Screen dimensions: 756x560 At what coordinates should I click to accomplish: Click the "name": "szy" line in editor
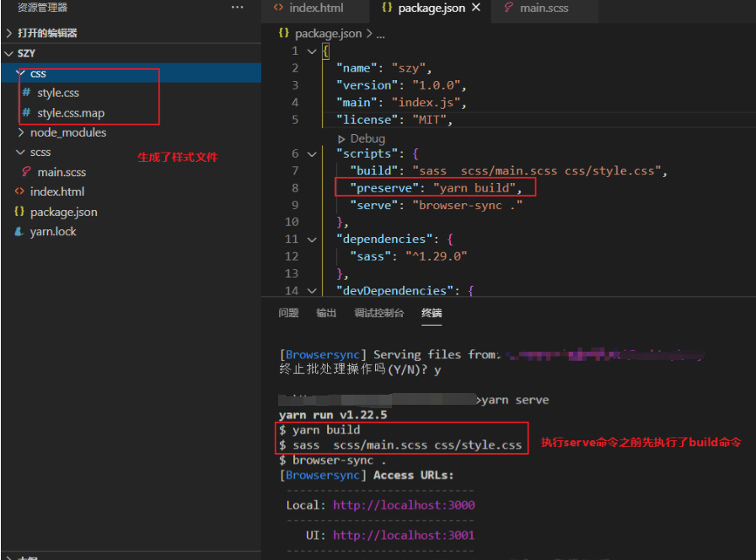click(x=383, y=68)
